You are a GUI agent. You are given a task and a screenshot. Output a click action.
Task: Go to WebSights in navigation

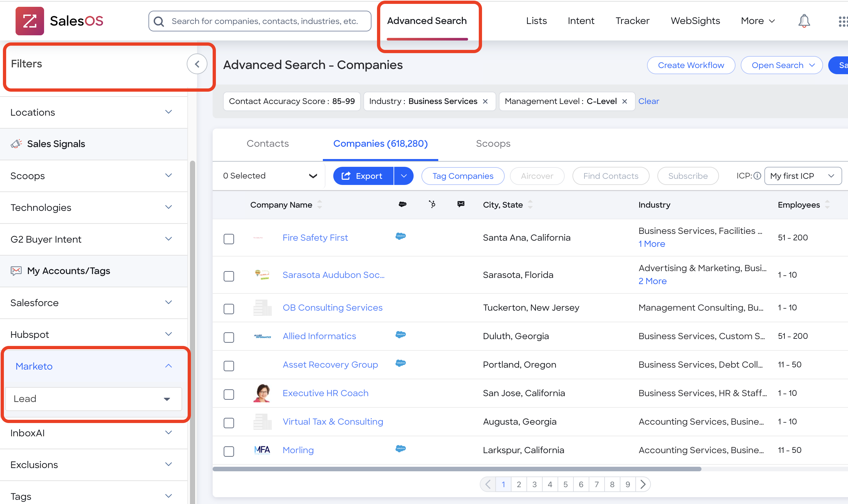point(695,21)
